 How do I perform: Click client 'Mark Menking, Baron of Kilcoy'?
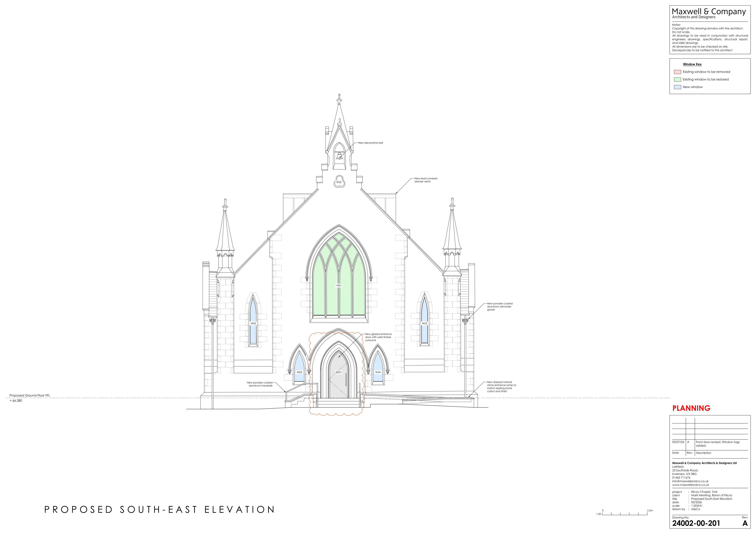(712, 495)
